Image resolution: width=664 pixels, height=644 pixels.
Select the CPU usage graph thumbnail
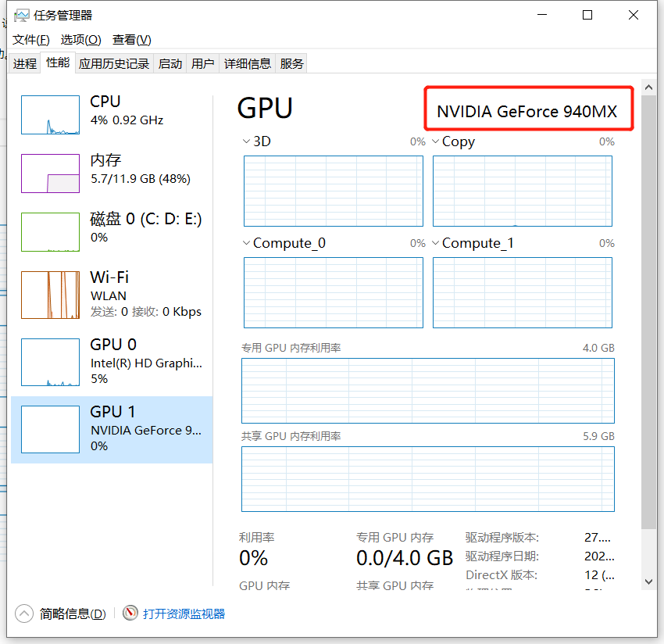coord(51,115)
